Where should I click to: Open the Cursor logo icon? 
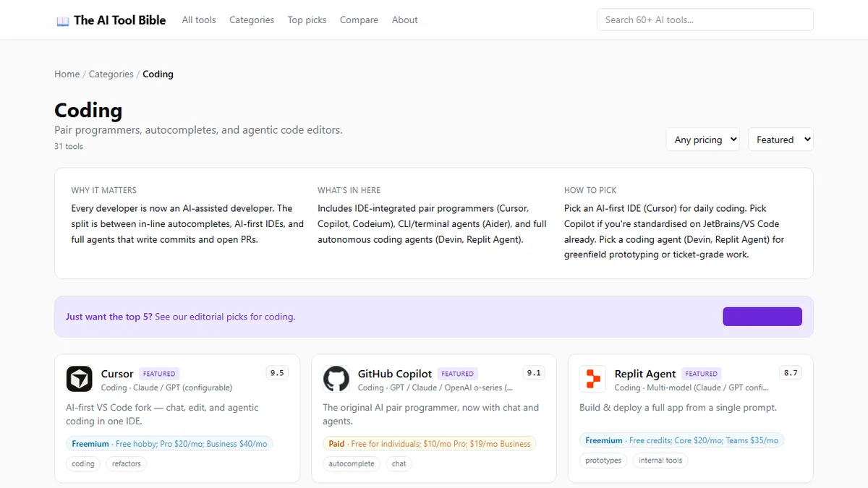[80, 379]
